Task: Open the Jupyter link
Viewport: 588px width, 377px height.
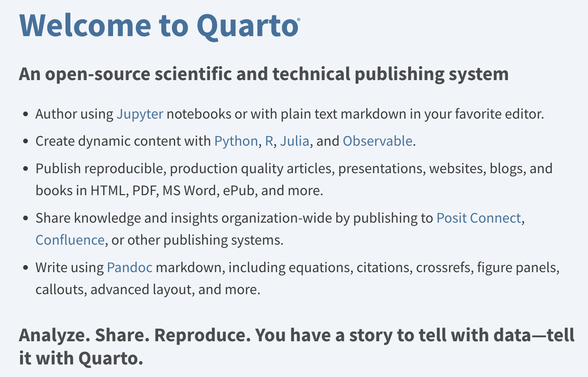Action: (140, 114)
